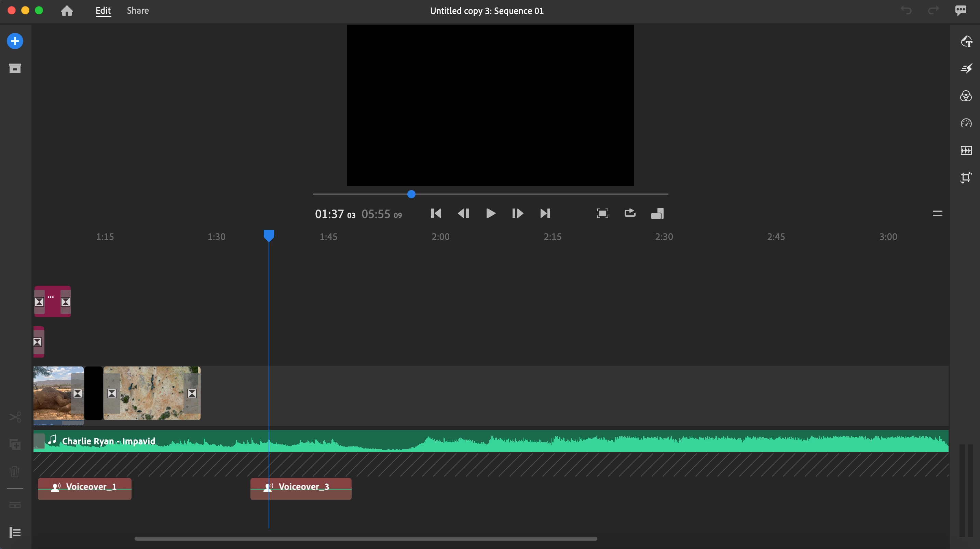Open the project assets panel icon
The width and height of the screenshot is (980, 549).
pyautogui.click(x=15, y=68)
